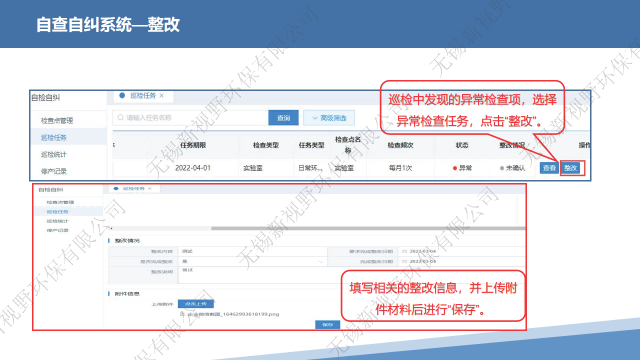Viewport: 640px width, 360px height.
Task: Close the 巡检任务 tab in upper screenshot
Action: (162, 96)
